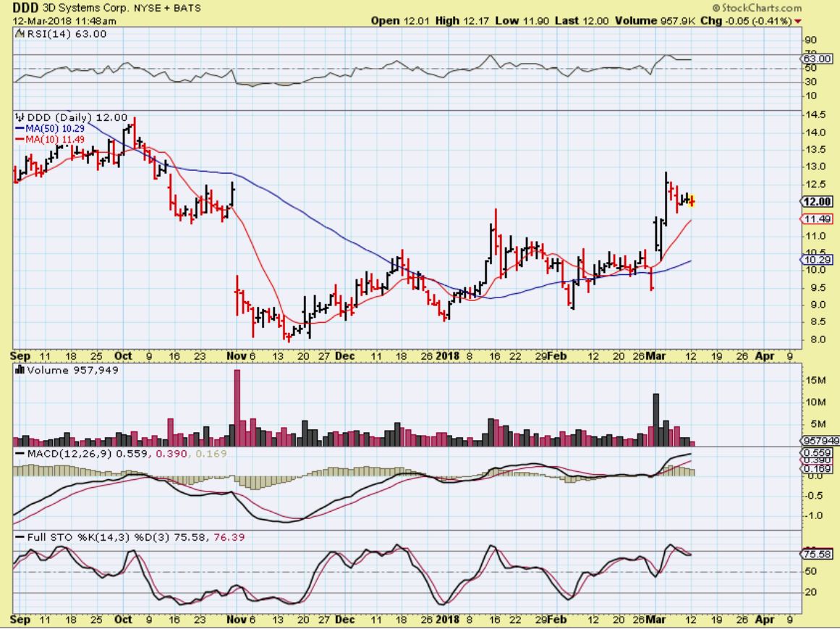Click the Volume 957,949 panel label

click(73, 370)
